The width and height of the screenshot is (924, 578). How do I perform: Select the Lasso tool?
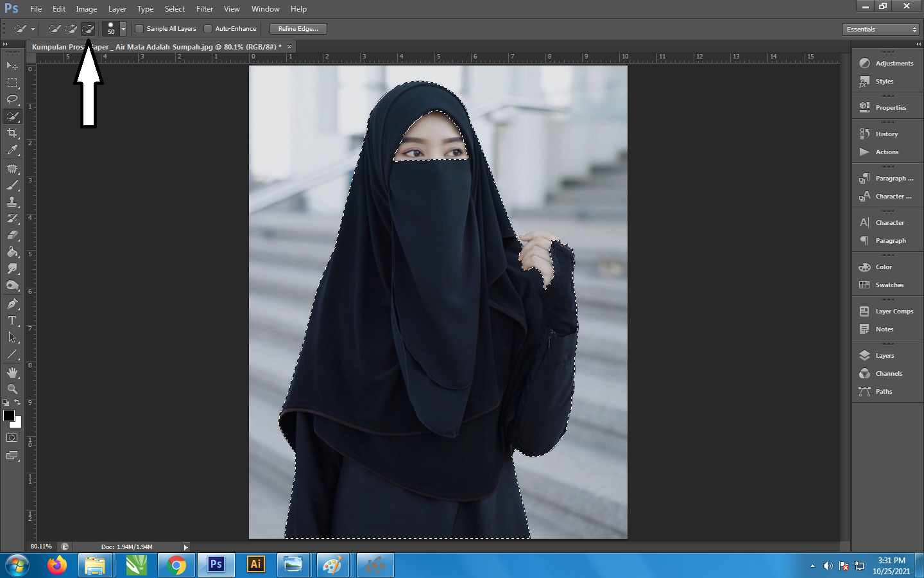pos(12,100)
